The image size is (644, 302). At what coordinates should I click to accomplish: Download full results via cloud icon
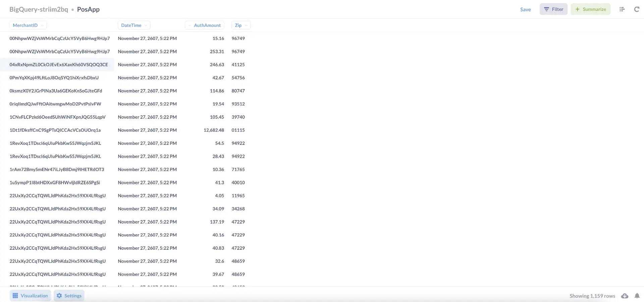pos(625,296)
